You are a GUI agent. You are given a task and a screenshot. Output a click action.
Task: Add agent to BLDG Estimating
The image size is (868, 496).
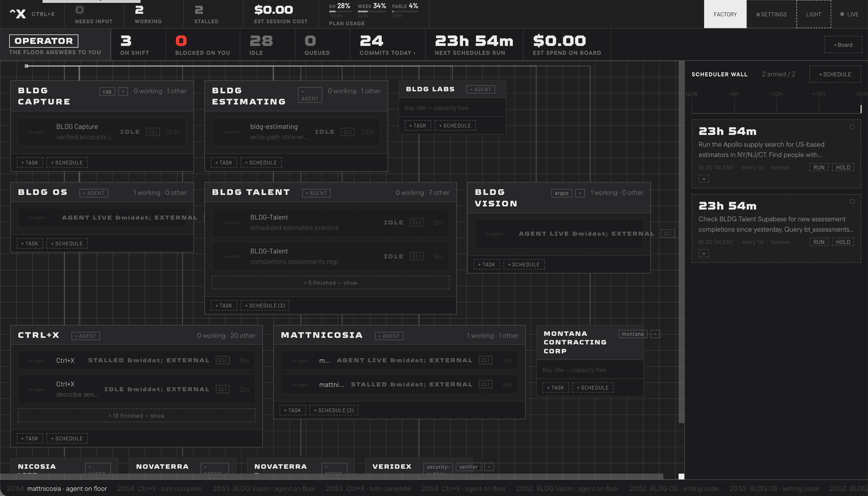[x=310, y=95]
